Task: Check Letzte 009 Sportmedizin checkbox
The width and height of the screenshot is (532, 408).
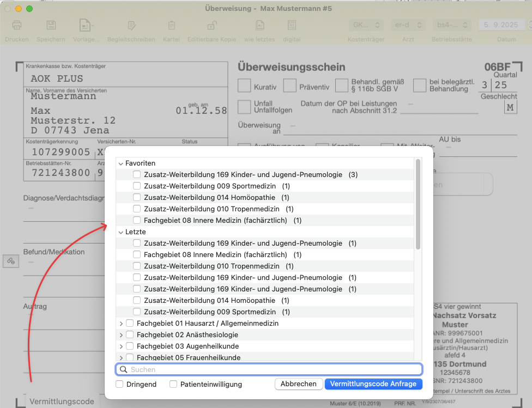Action: (x=137, y=312)
